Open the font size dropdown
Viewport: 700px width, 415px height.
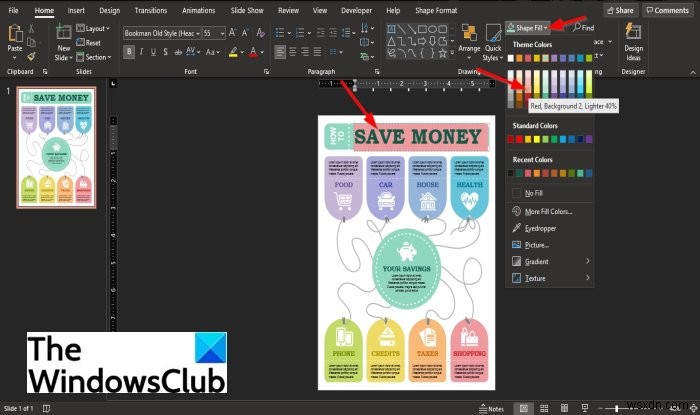(222, 33)
